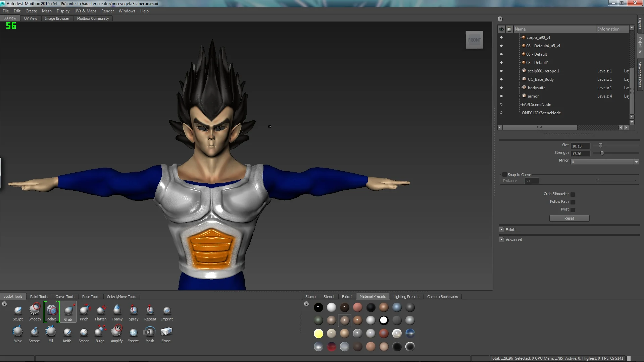
Task: Click the Size slider handle
Action: [600, 145]
